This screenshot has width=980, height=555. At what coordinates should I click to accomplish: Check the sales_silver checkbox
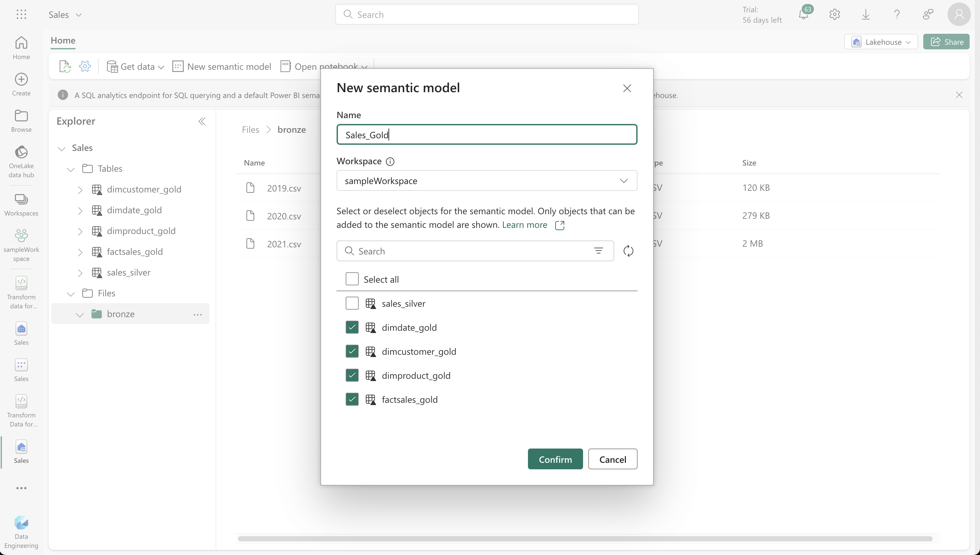coord(352,303)
